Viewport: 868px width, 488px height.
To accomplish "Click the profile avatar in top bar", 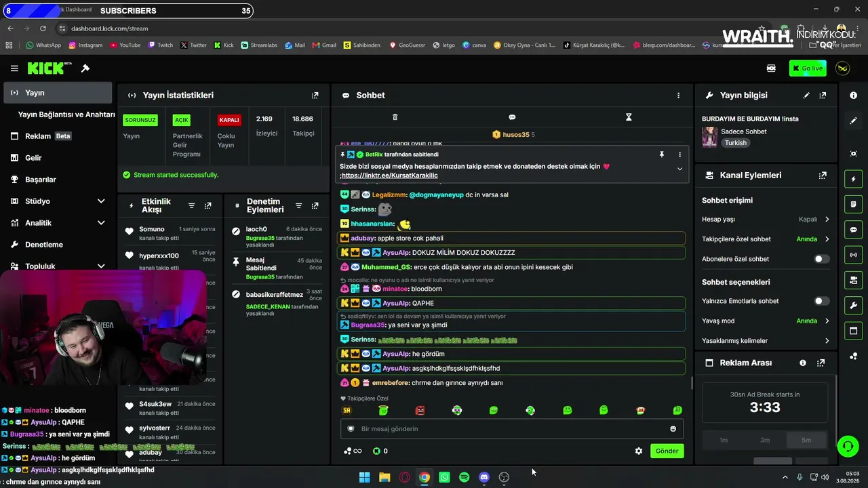I will pyautogui.click(x=842, y=68).
